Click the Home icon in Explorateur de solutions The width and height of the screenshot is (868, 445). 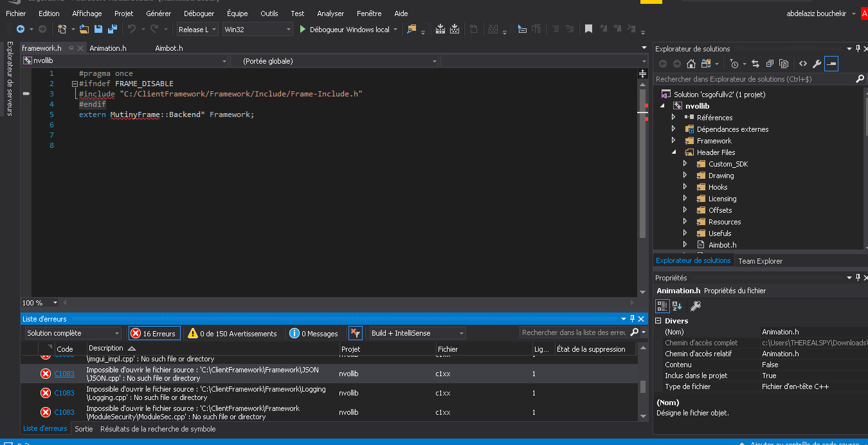pyautogui.click(x=691, y=64)
